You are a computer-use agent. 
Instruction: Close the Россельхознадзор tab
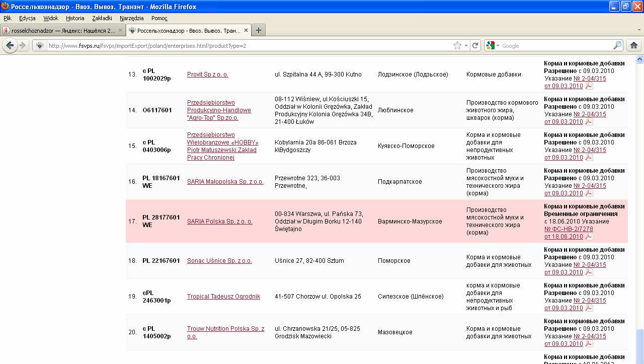coord(246,30)
